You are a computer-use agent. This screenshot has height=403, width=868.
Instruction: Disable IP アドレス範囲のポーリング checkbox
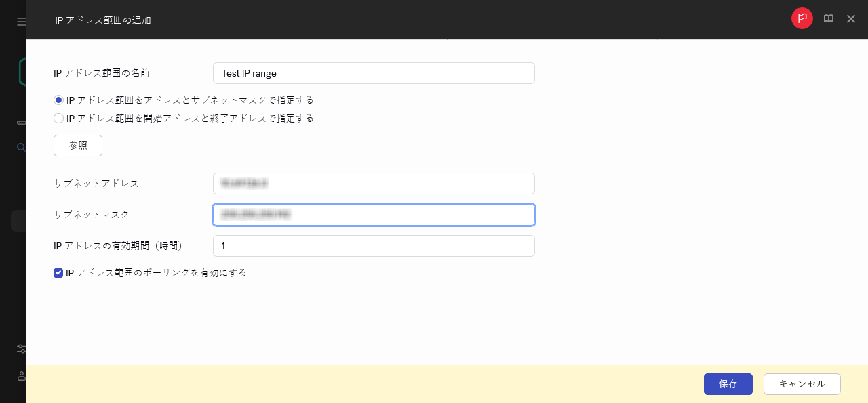tap(58, 273)
